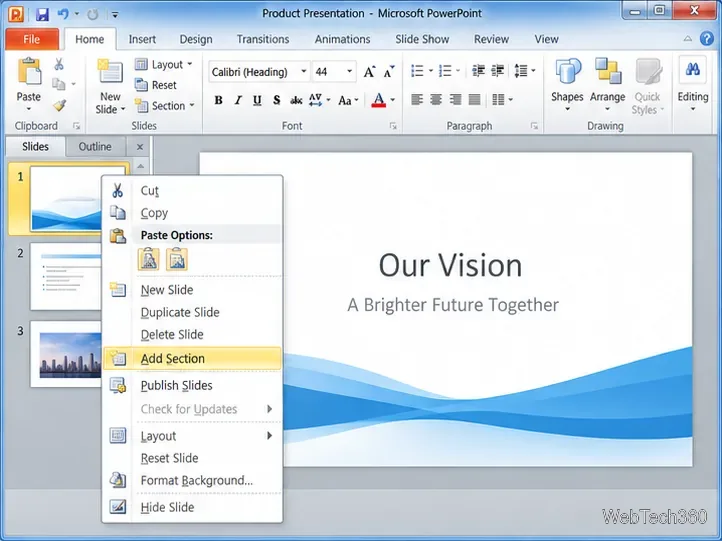Click the Save floppy disk icon
Image resolution: width=722 pixels, height=541 pixels.
coord(42,14)
